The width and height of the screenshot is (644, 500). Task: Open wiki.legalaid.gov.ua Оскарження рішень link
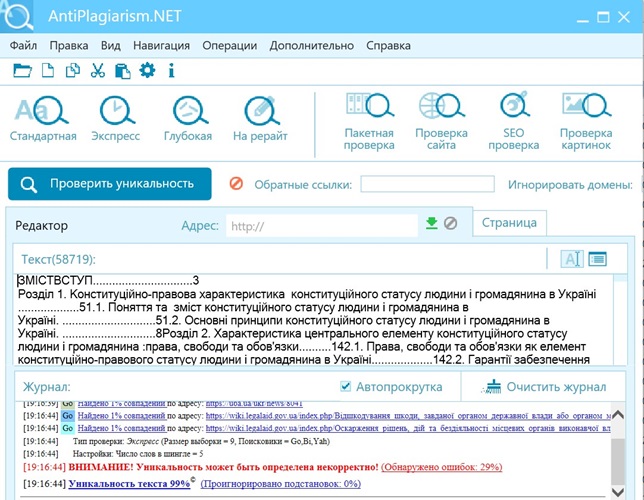coord(408,428)
